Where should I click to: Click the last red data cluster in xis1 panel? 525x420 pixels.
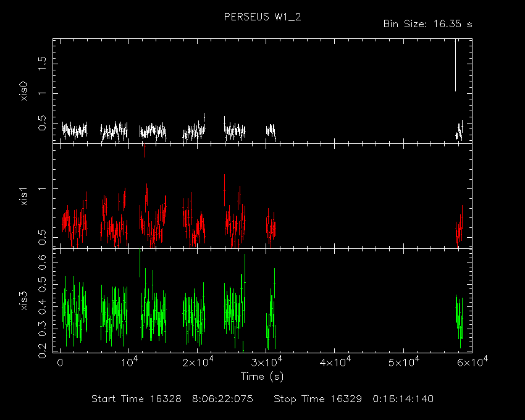click(x=459, y=227)
